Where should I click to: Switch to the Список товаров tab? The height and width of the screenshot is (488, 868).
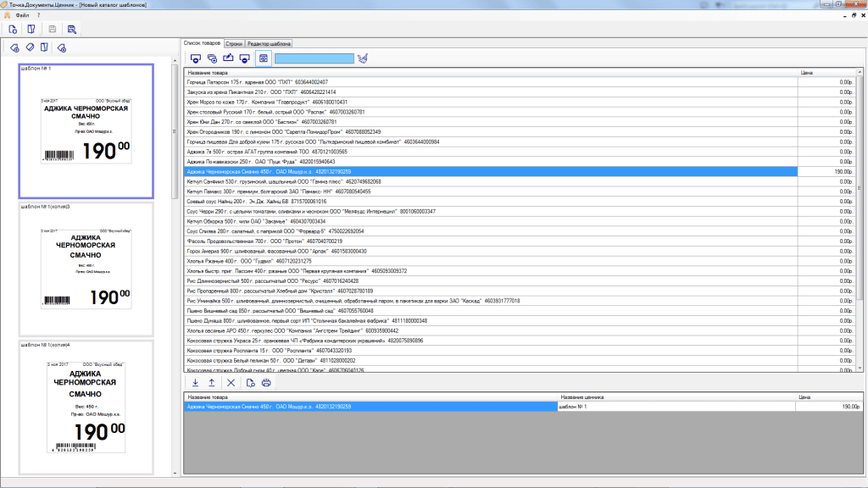[x=202, y=43]
